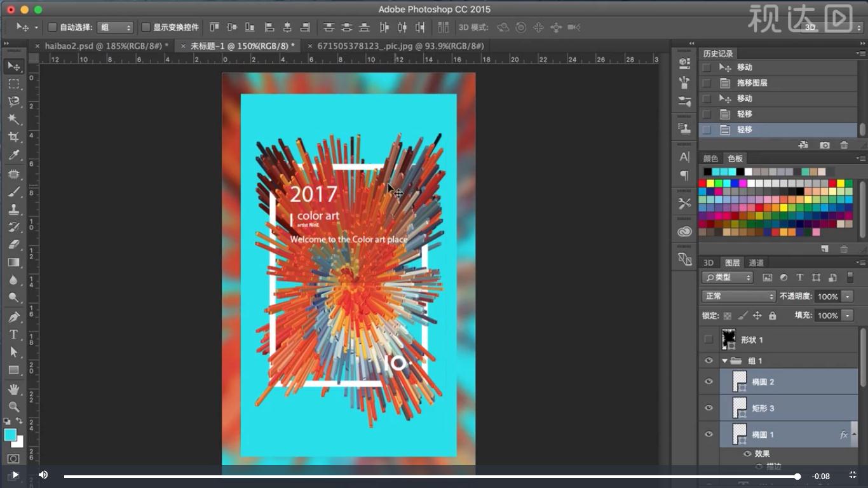868x488 pixels.
Task: Select the Brush tool
Action: click(13, 191)
